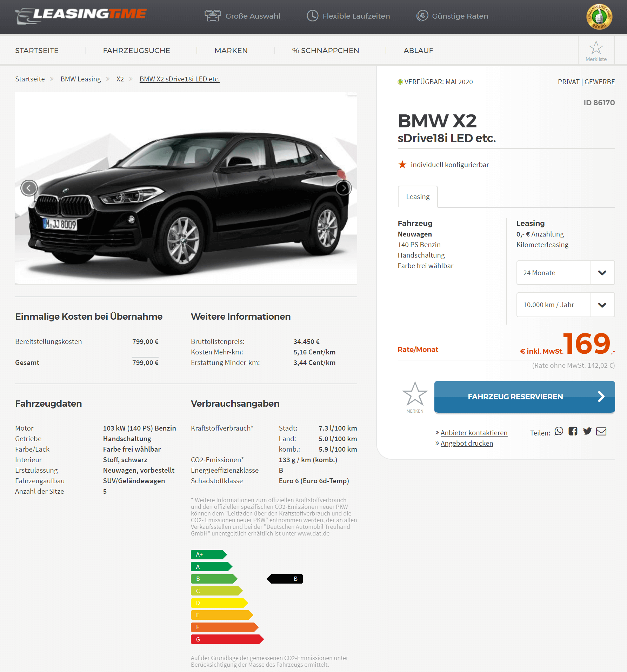Click the green A+ efficiency bar
Screen dimensions: 627x672
[x=209, y=554]
